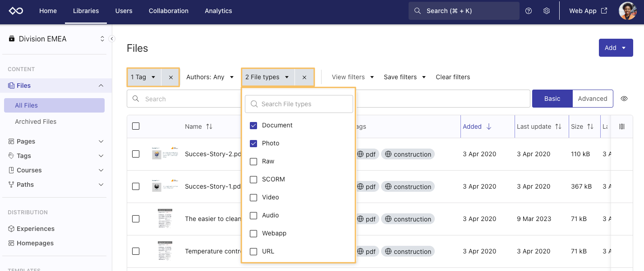The height and width of the screenshot is (271, 644).
Task: Select All Files in sidebar
Action: click(54, 105)
